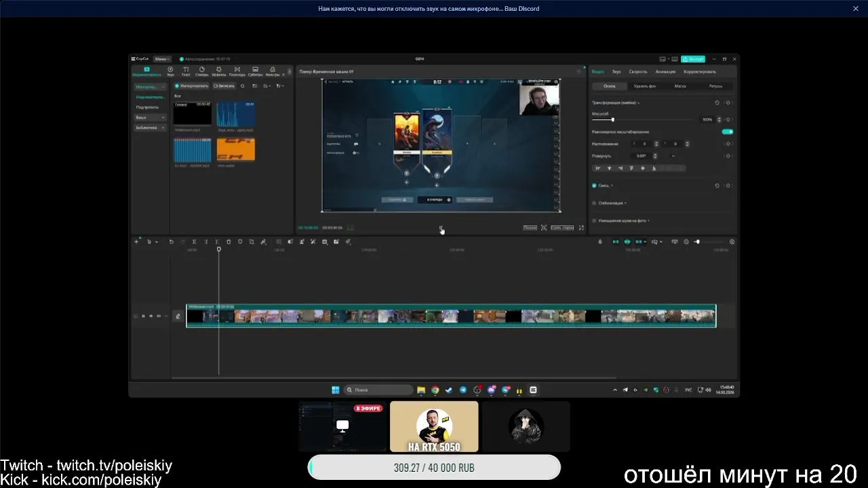Open the Menu (Меню) dropdown

(162, 59)
